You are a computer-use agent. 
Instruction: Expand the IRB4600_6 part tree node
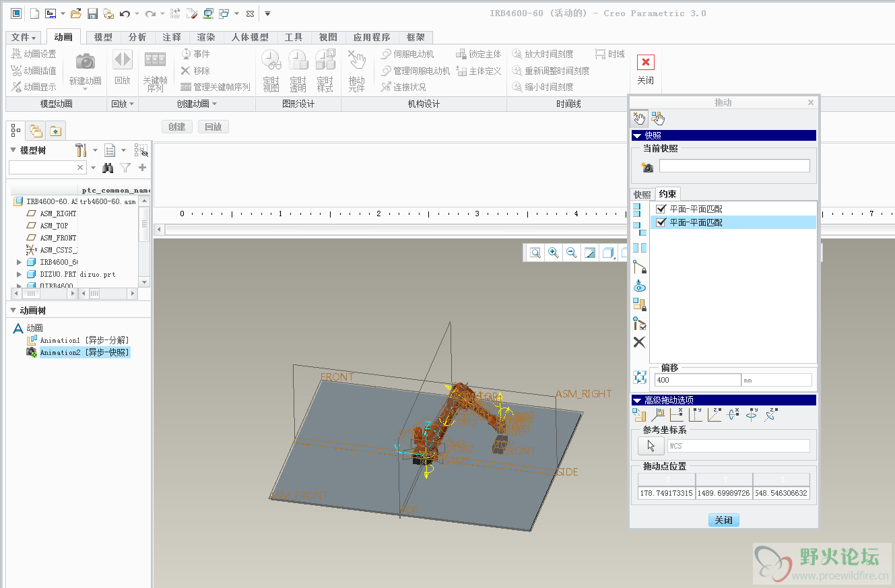point(20,262)
